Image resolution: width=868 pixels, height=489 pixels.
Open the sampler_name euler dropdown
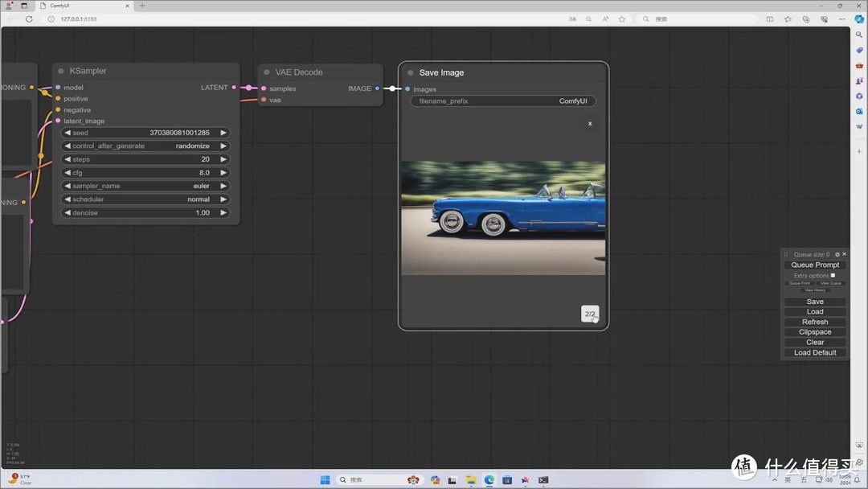145,186
